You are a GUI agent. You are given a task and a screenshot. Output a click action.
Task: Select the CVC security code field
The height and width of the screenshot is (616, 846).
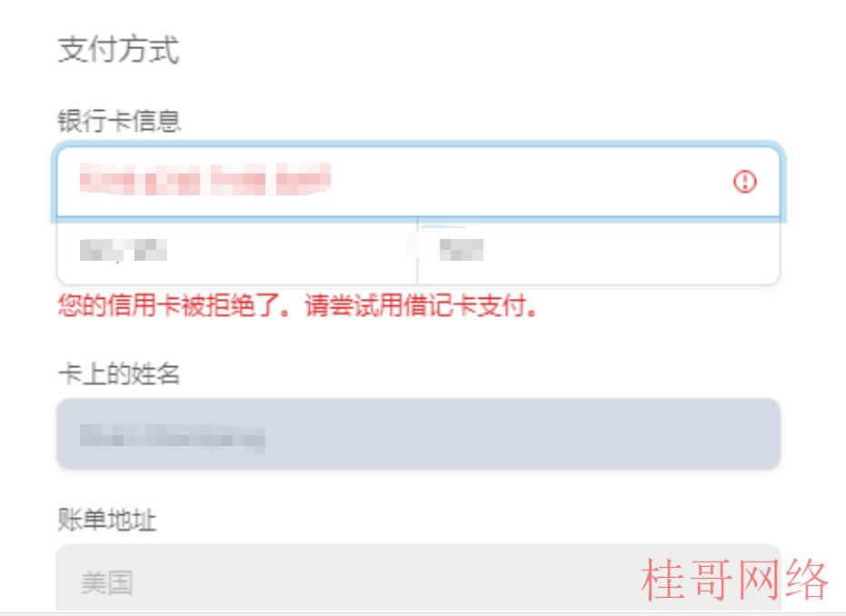(599, 250)
